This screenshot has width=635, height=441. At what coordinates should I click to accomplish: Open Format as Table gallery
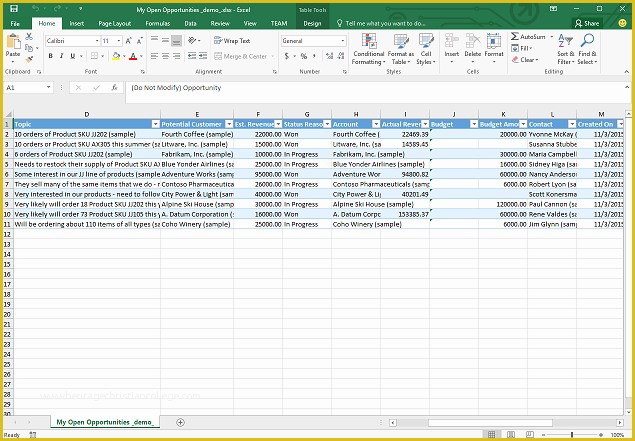[x=401, y=49]
